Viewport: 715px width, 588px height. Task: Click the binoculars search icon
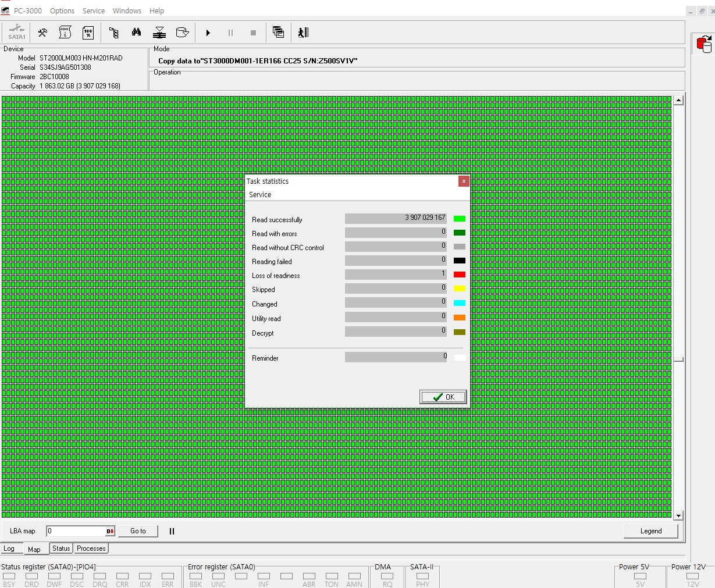136,33
